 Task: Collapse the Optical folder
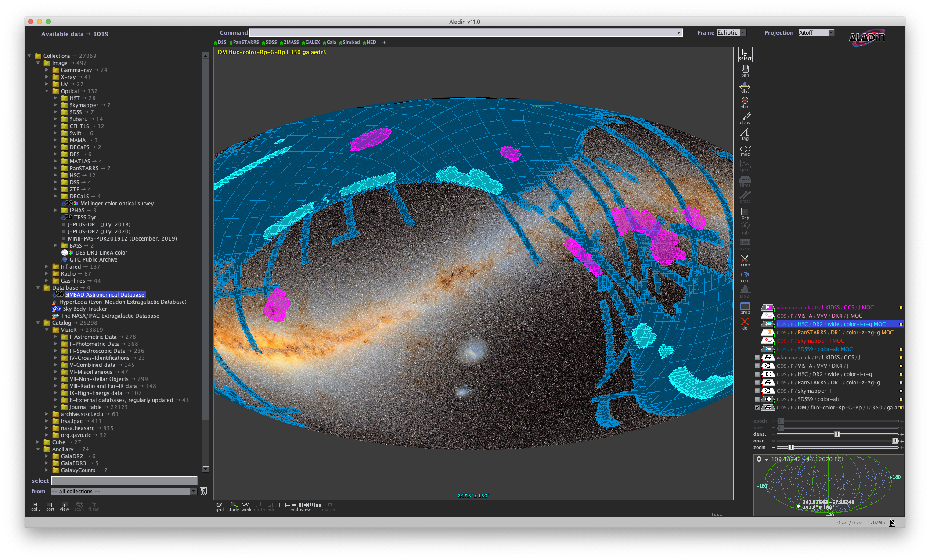click(x=47, y=91)
